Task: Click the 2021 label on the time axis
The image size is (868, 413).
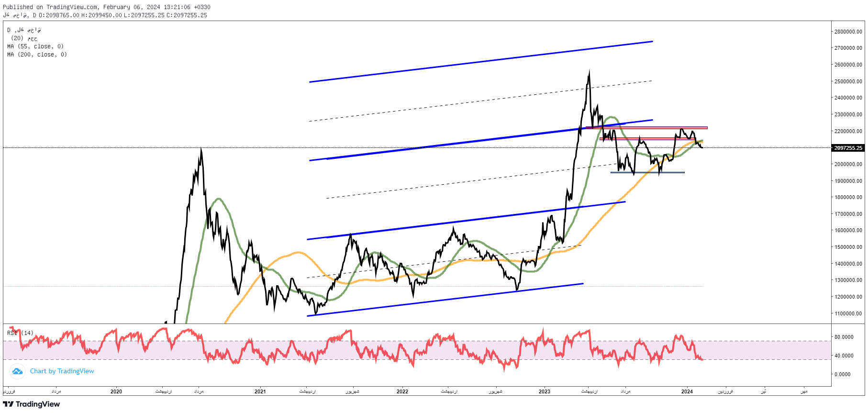Action: point(260,391)
